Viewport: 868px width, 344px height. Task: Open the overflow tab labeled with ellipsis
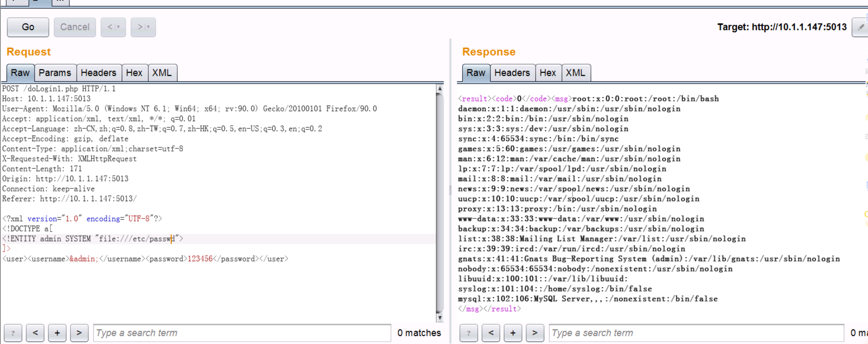[x=60, y=1]
